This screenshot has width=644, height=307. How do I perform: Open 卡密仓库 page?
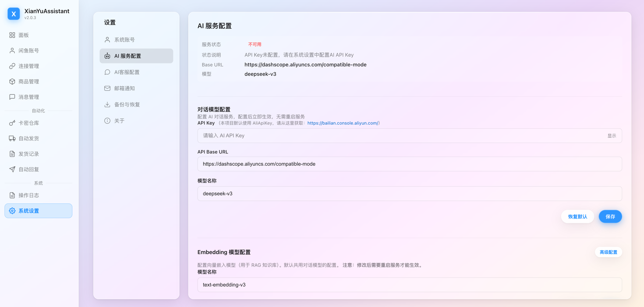click(x=38, y=123)
